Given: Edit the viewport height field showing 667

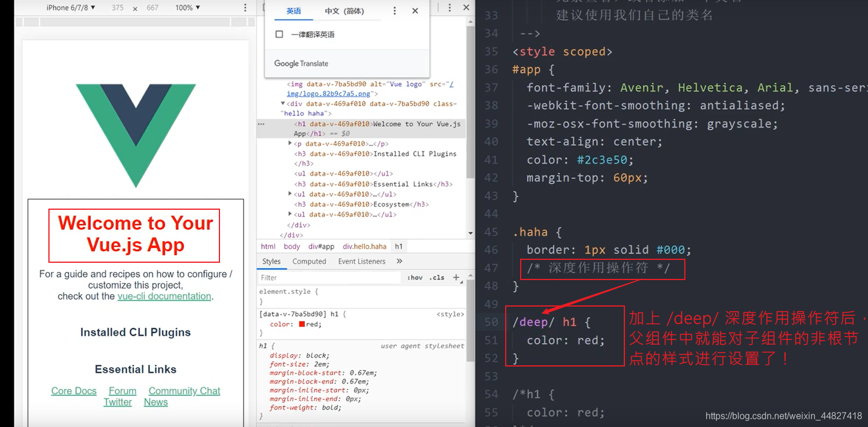Looking at the screenshot, I should (x=152, y=7).
